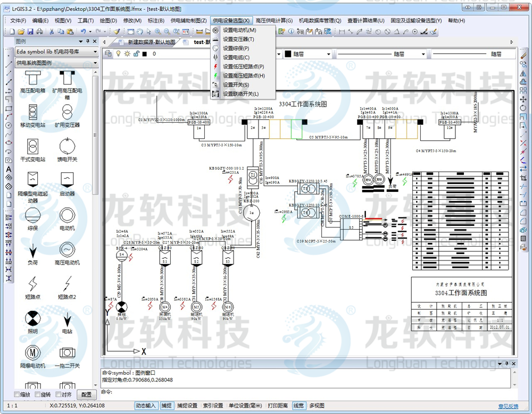The width and height of the screenshot is (532, 414).
Task: Toggle 动态输入 in the status bar
Action: 146,405
